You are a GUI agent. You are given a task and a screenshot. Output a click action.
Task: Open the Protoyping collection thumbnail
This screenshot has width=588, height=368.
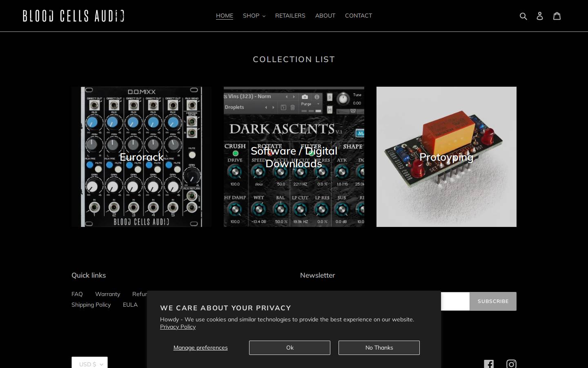click(446, 157)
